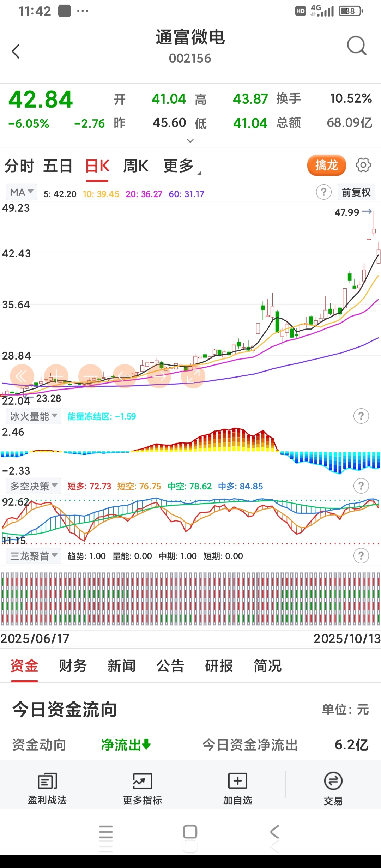381x868 pixels.
Task: Tap the 三龙聚首 bar chart area
Action: coord(190,598)
